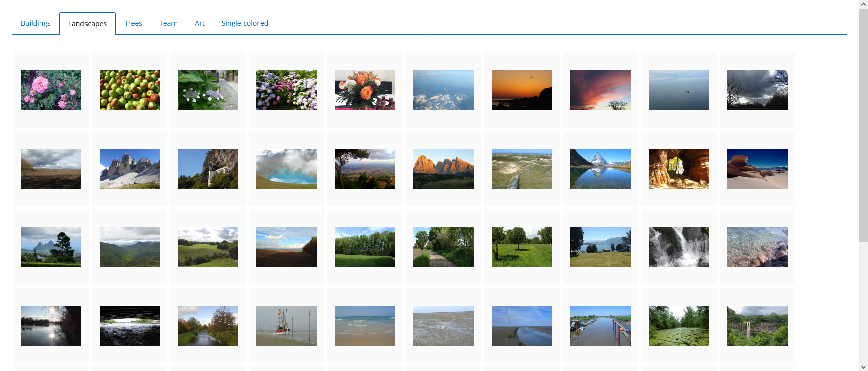The height and width of the screenshot is (371, 868).
Task: Open the fishing boat on beach thumbnail
Action: [287, 326]
